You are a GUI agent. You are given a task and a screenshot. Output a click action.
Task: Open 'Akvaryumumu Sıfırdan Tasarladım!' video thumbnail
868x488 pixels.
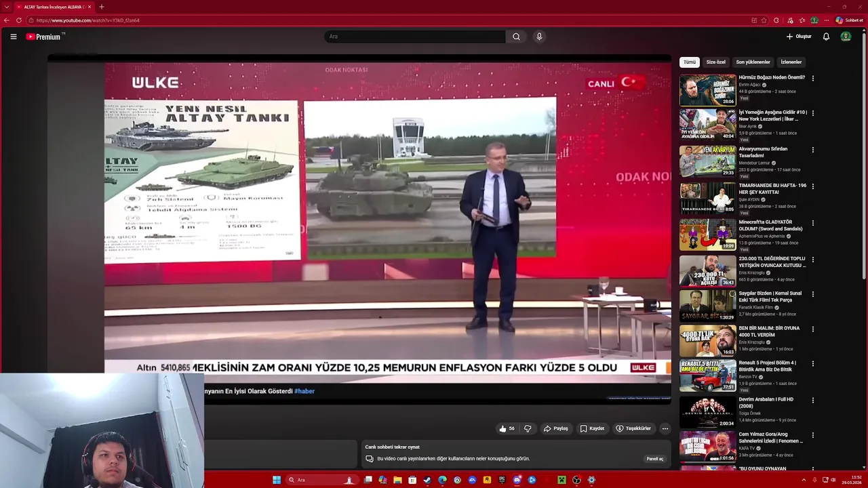click(x=707, y=161)
